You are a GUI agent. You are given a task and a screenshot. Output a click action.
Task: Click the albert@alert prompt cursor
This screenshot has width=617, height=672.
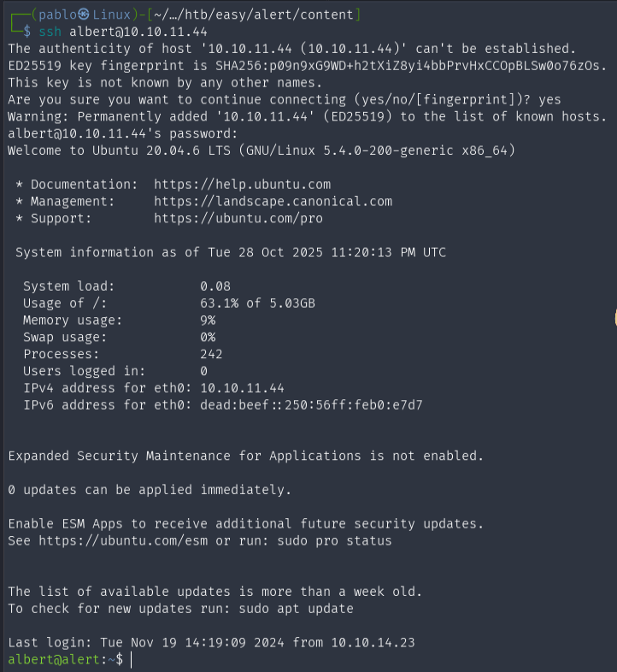click(x=131, y=659)
